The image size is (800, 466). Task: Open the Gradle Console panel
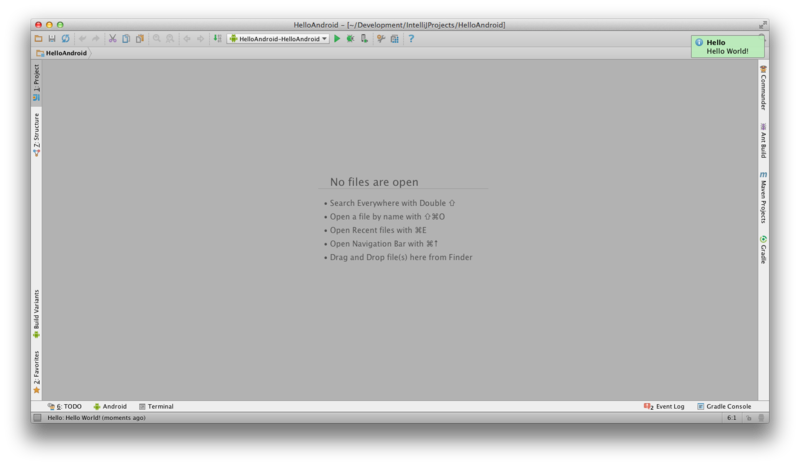(724, 407)
